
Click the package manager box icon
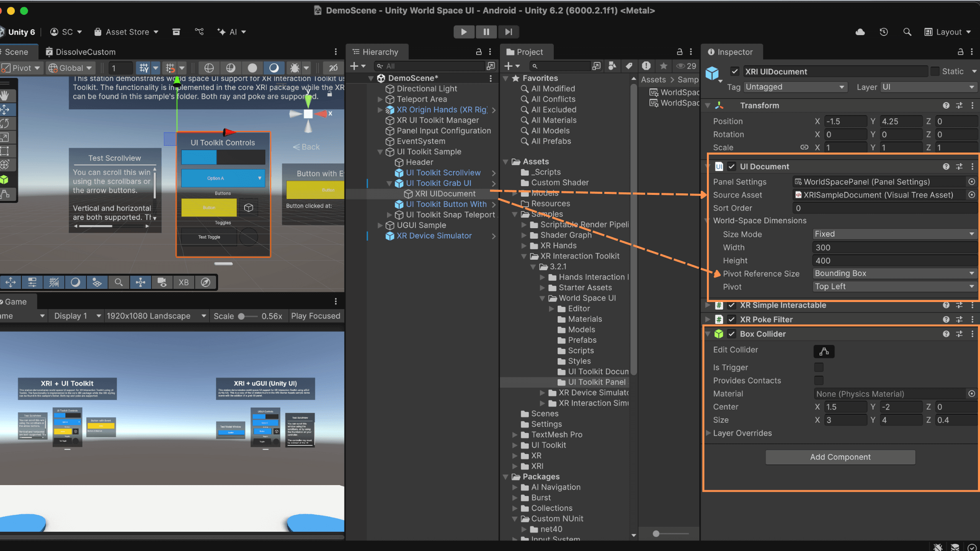[176, 32]
